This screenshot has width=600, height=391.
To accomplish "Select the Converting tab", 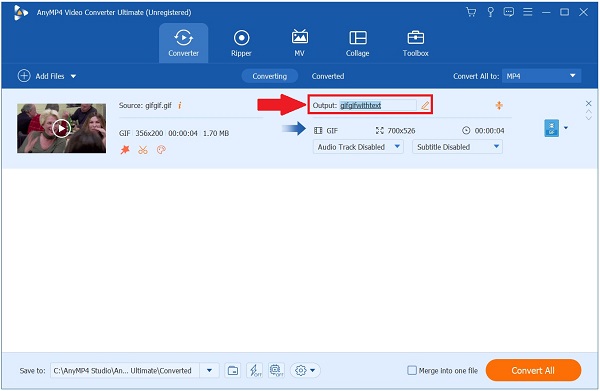I will point(269,76).
